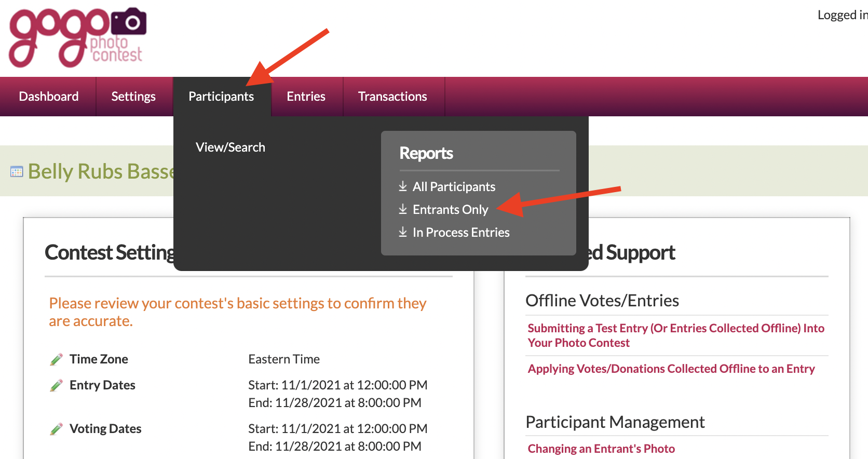Open the Settings menu
This screenshot has height=459, width=868.
coord(133,97)
